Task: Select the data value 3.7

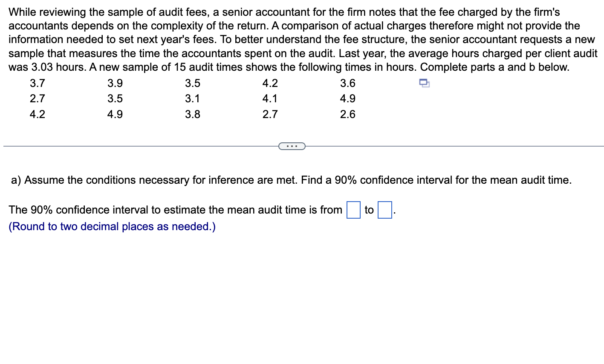Action: point(37,83)
